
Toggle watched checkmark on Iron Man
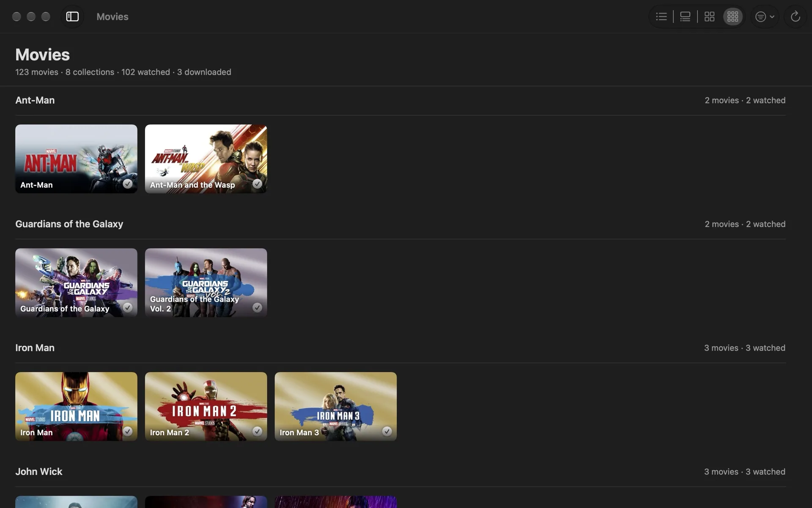point(127,431)
